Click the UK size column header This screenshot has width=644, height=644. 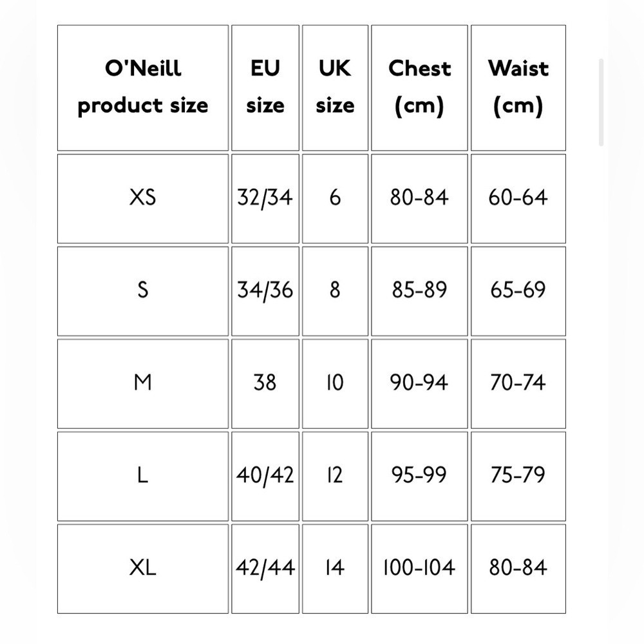pyautogui.click(x=335, y=88)
